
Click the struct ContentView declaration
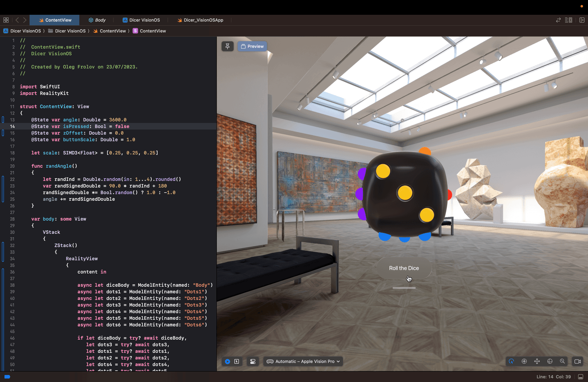click(x=54, y=107)
